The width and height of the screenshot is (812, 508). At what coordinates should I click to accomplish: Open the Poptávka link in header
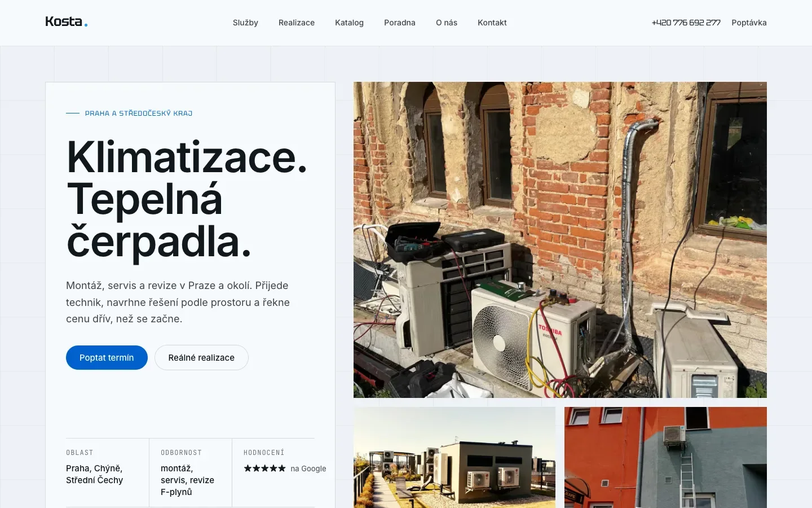click(x=749, y=23)
